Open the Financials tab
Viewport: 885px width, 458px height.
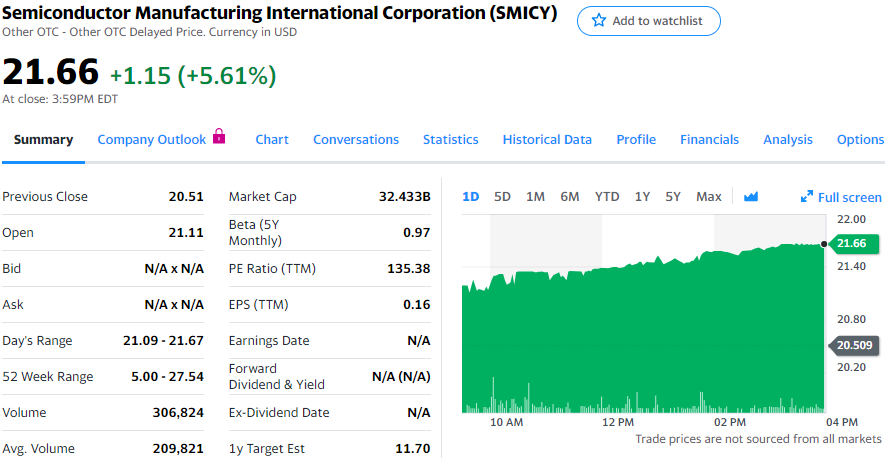click(x=709, y=140)
